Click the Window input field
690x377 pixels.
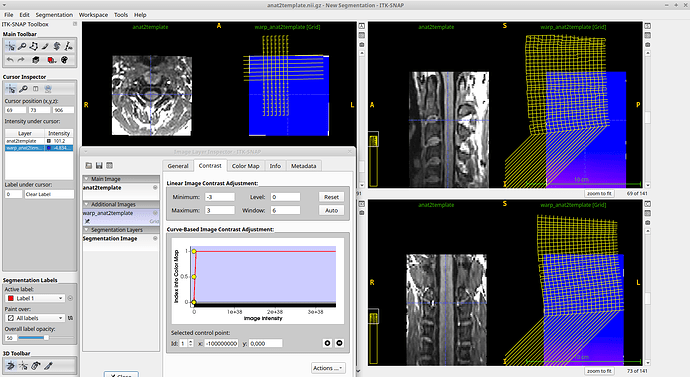[285, 210]
